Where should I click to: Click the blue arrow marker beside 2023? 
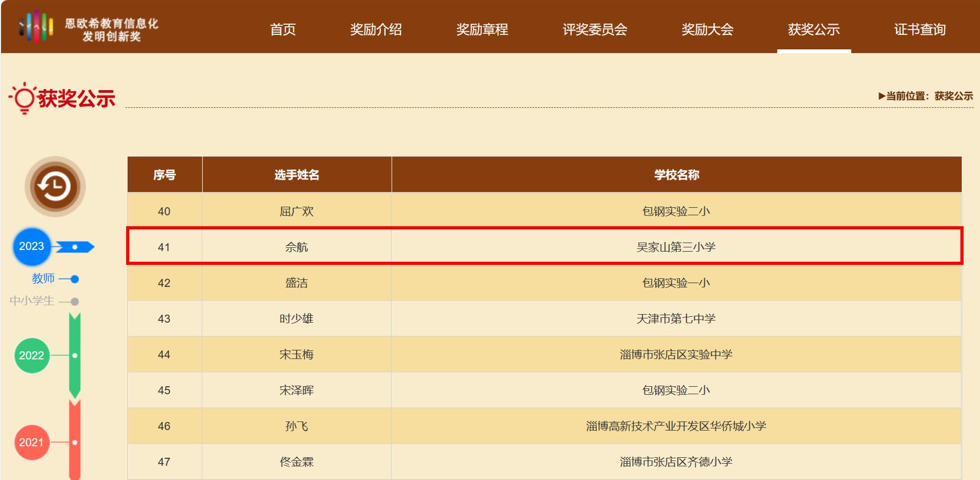click(x=75, y=247)
